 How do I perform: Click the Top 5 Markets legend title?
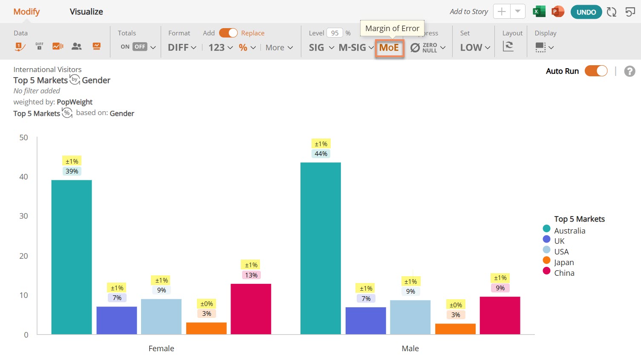click(579, 219)
